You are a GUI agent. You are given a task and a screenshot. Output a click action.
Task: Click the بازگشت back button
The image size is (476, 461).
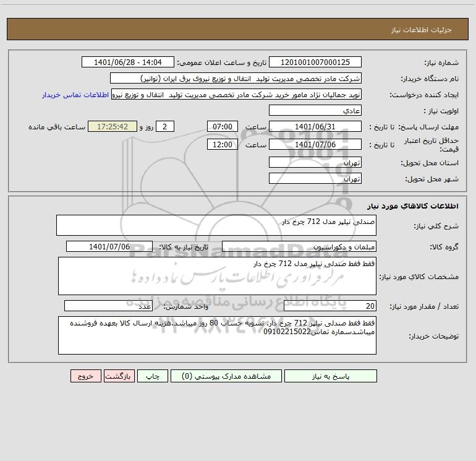119,376
